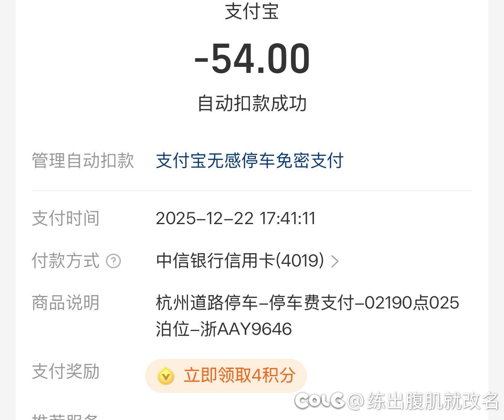Select the 自动扣款成功 status text
504x420 pixels.
[252, 102]
